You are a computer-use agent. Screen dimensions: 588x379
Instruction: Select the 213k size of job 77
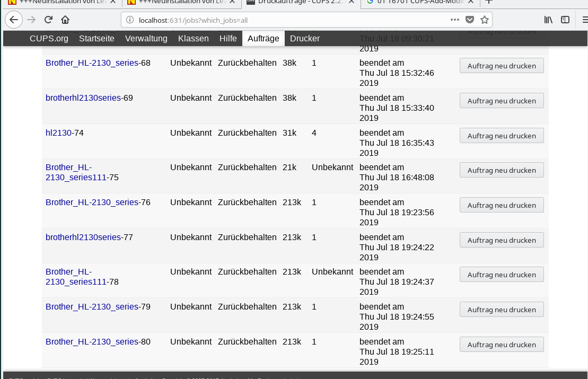click(x=292, y=237)
